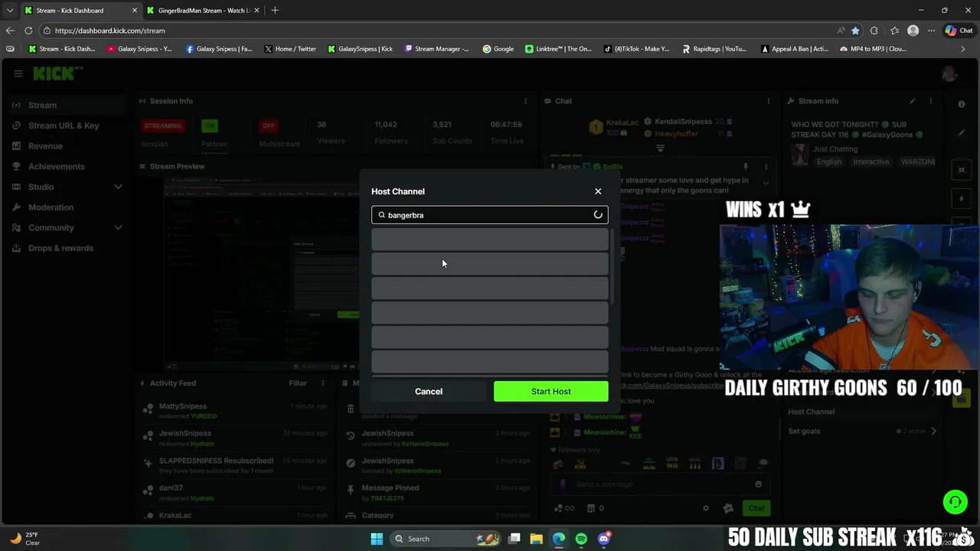The height and width of the screenshot is (551, 980).
Task: Click the address bar URL
Action: 109,31
